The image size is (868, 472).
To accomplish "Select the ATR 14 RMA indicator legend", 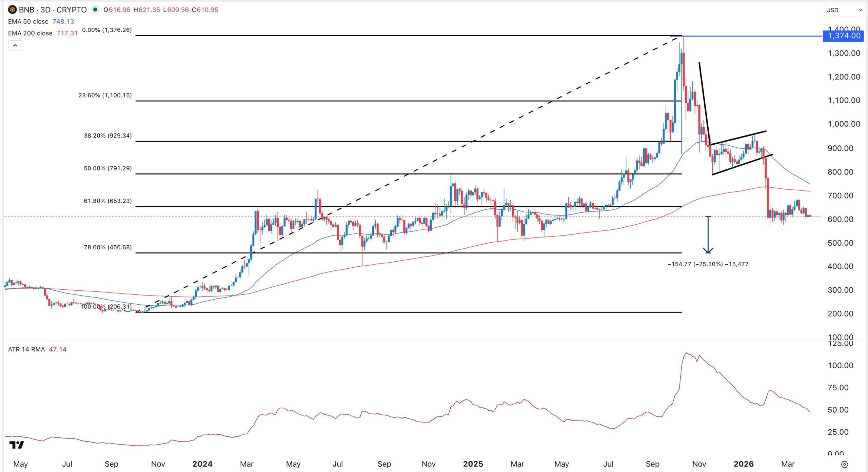I will (26, 349).
